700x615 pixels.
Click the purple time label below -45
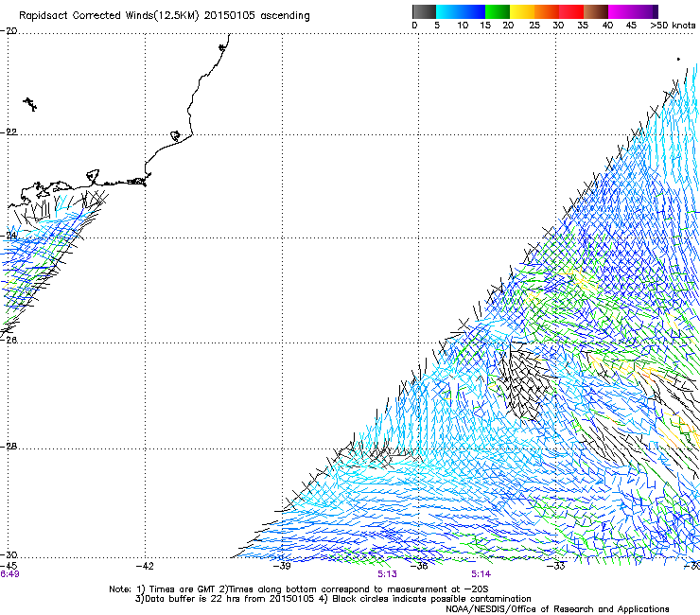pos(9,574)
